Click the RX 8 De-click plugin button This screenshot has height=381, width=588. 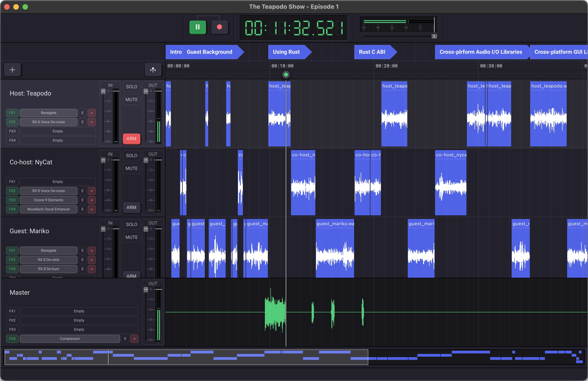(48, 260)
